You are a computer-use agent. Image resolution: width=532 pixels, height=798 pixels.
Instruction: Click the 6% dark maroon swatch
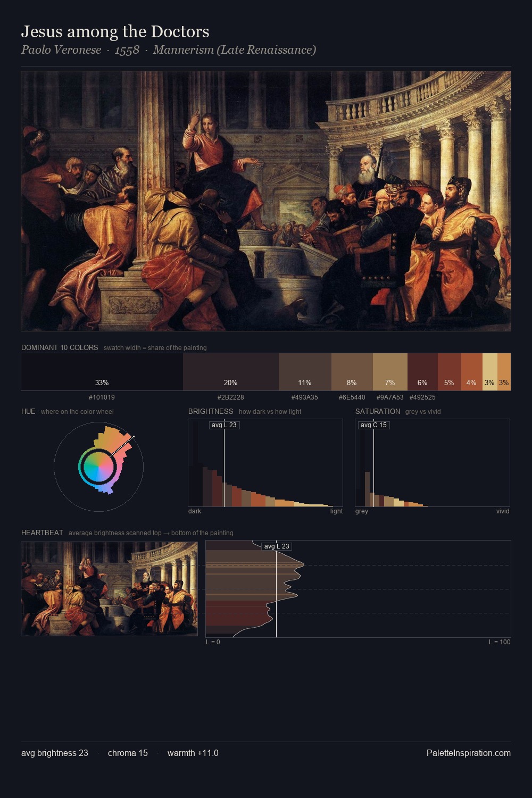(x=422, y=372)
